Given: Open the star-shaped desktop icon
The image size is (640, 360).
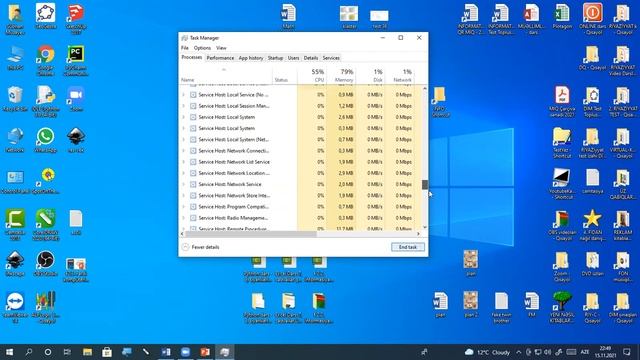Looking at the screenshot, I should pos(592,224).
